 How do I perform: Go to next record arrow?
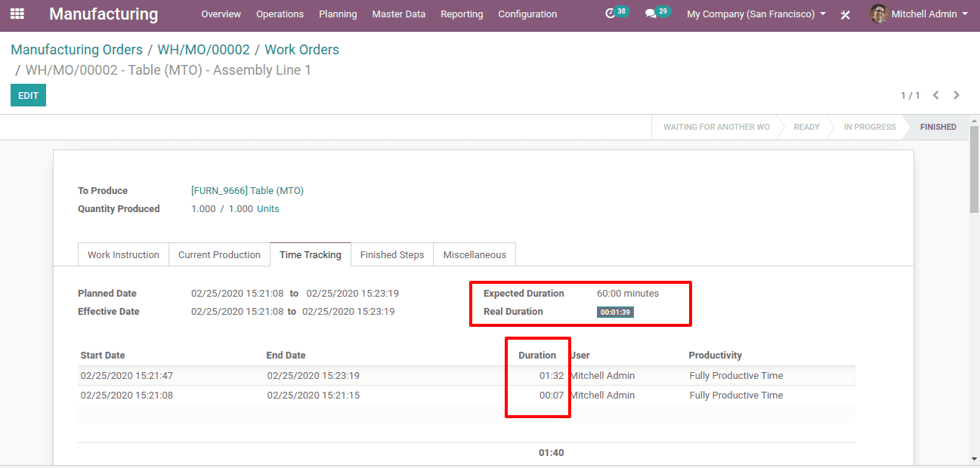[957, 95]
